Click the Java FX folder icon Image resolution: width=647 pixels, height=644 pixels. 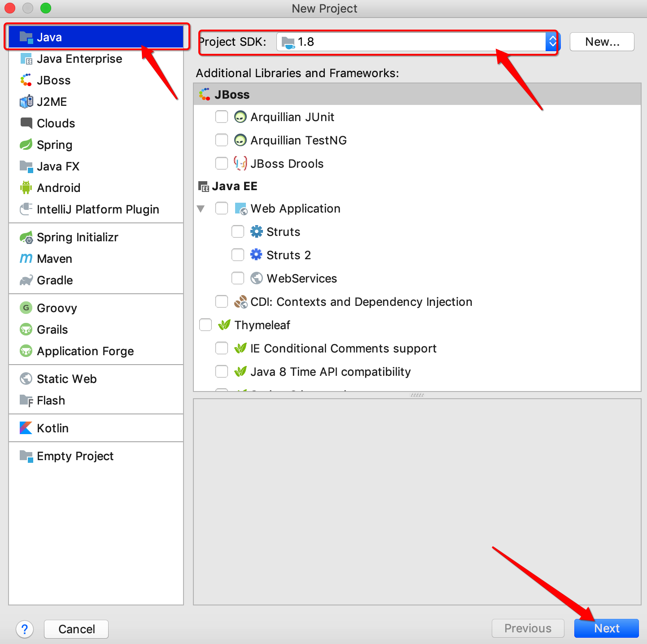[26, 166]
